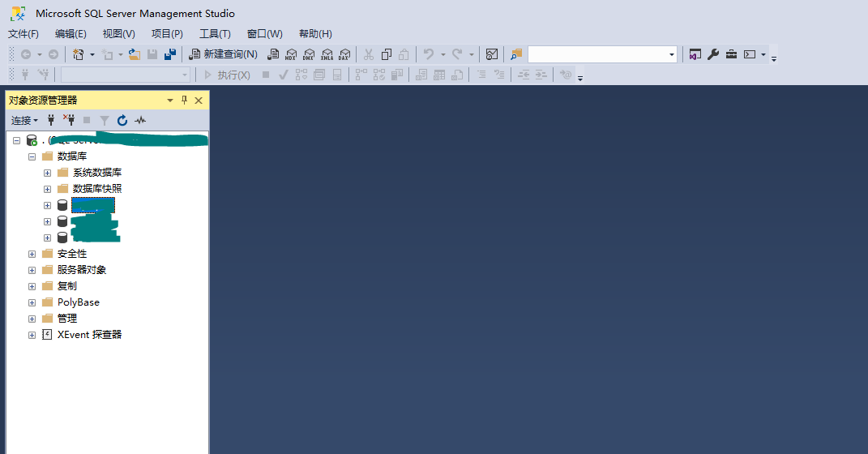
Task: Click the Find in Files folder icon
Action: click(x=516, y=54)
